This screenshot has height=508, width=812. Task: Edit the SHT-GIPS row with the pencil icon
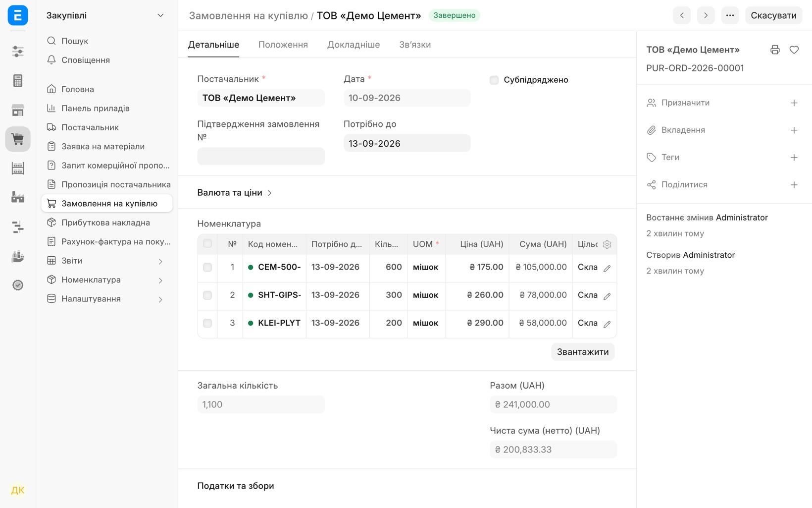pos(607,296)
